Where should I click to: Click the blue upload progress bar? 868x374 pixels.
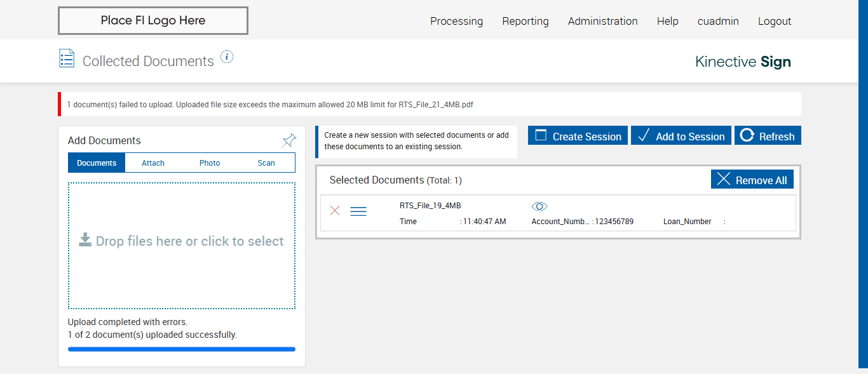coord(181,349)
